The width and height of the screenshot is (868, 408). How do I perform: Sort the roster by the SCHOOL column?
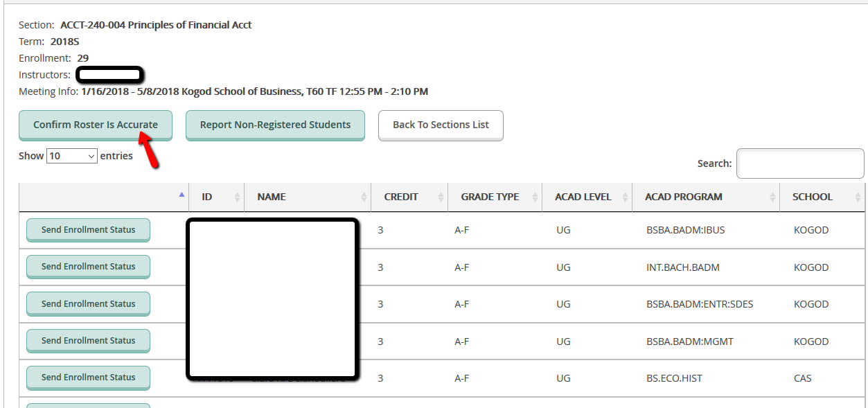click(813, 197)
